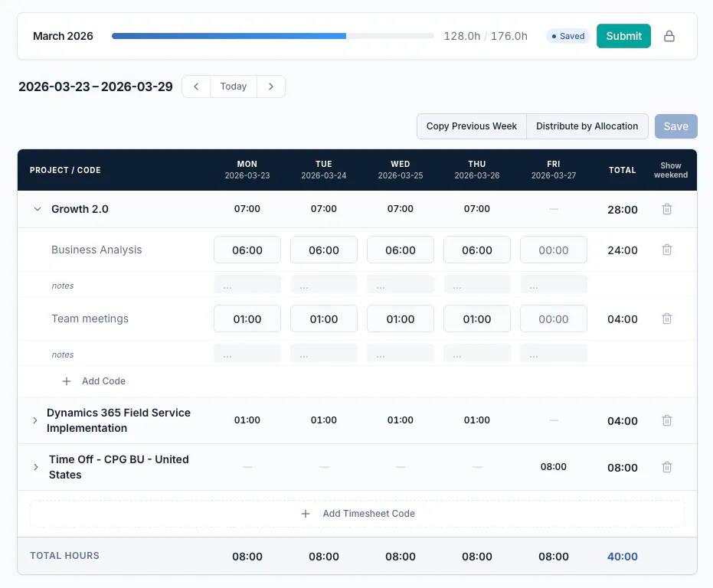Expand Time Off - CPG BU - United States
Screen dimensions: 713x588
tap(35, 467)
